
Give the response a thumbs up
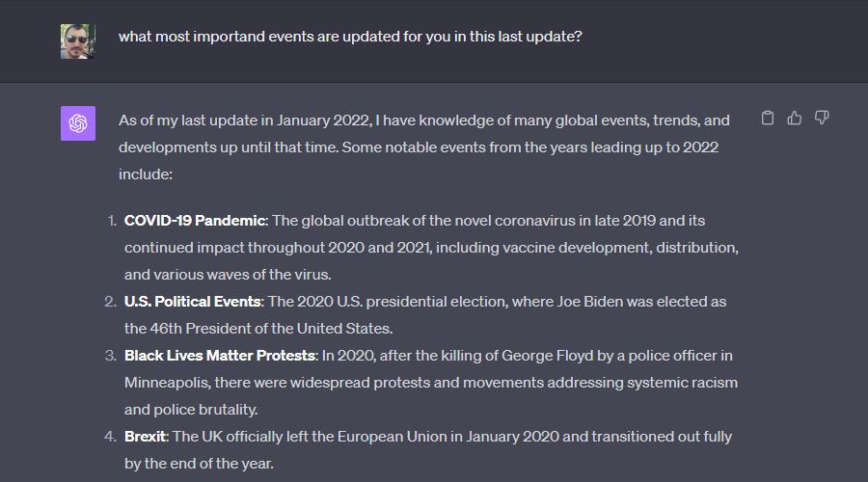[795, 118]
